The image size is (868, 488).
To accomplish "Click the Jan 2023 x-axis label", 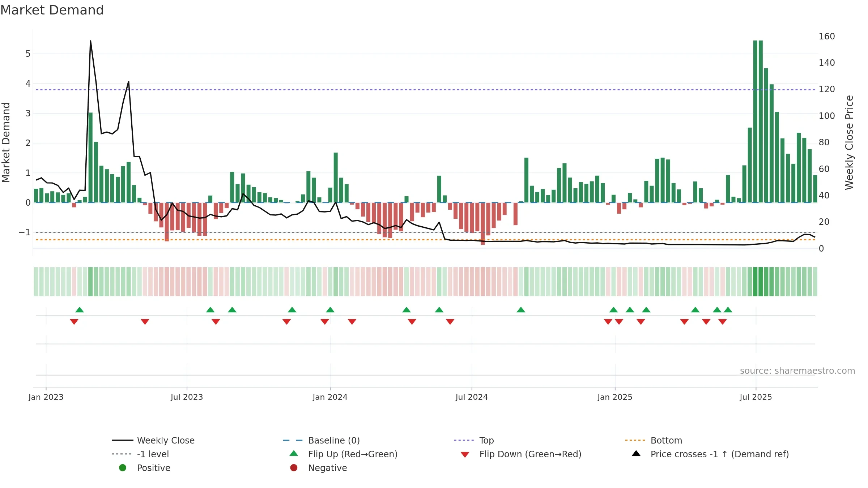I will tap(46, 397).
